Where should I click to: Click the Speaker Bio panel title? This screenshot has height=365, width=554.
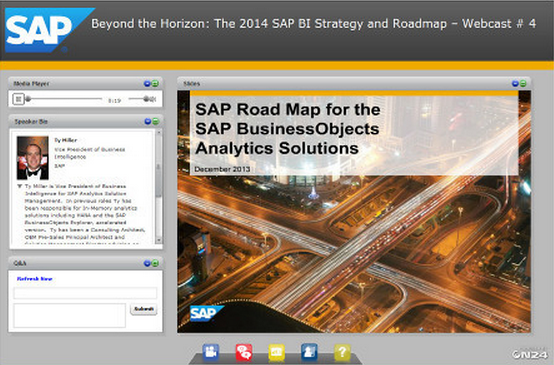pyautogui.click(x=31, y=122)
